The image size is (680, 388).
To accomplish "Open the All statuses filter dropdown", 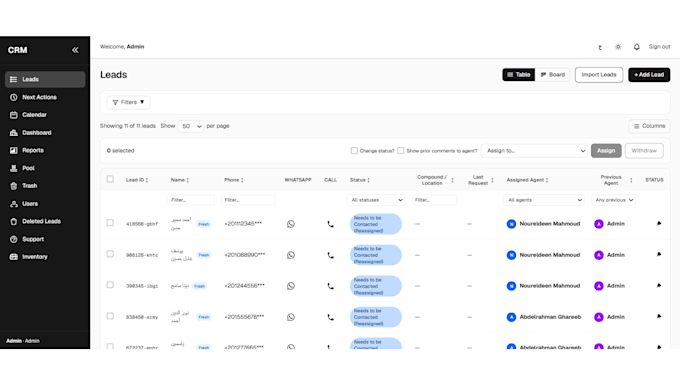I will pyautogui.click(x=376, y=200).
